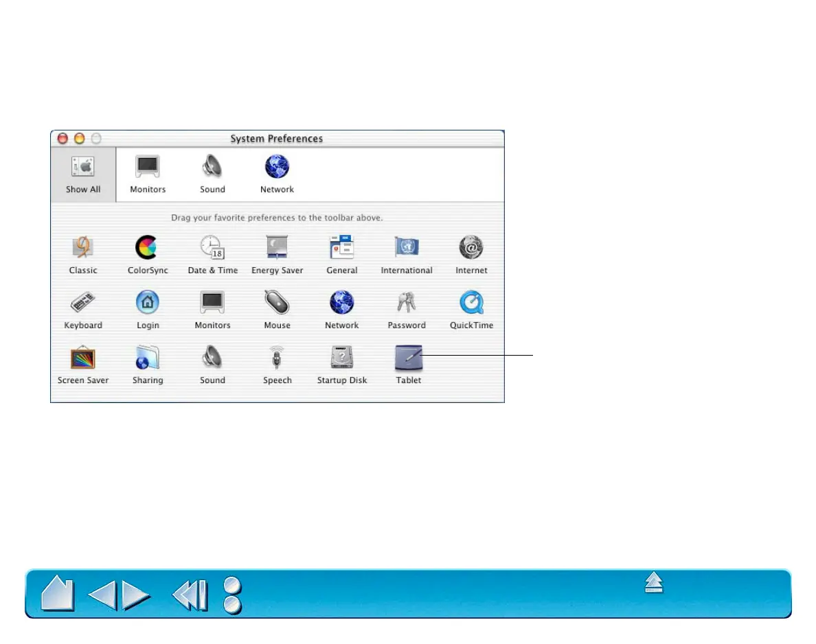Go to previous page with the left arrow
Image resolution: width=816 pixels, height=644 pixels.
tap(102, 595)
